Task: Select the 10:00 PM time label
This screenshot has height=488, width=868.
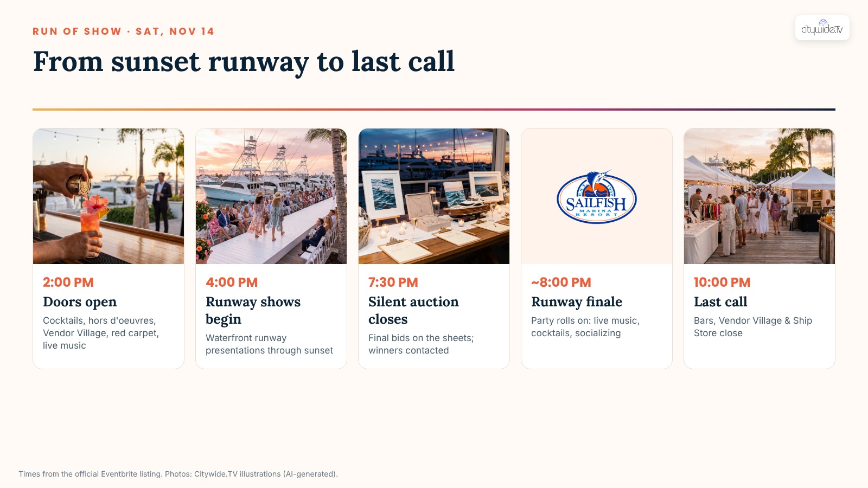Action: coord(722,282)
